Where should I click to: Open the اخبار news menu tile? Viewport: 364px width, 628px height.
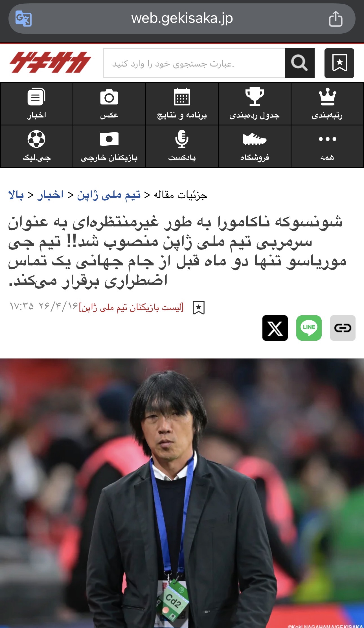click(37, 104)
